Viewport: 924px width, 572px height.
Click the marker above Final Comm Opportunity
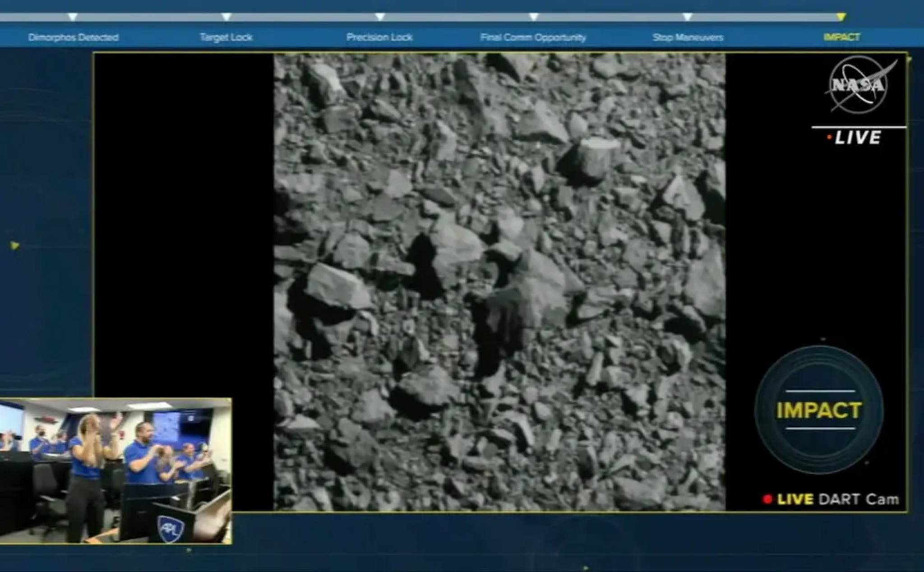(x=534, y=17)
